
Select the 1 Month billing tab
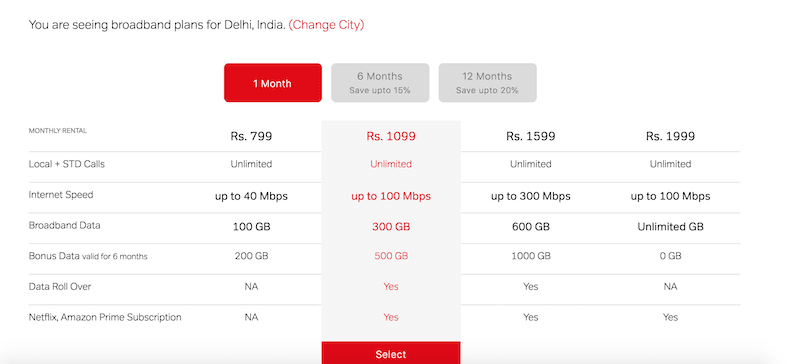tap(272, 83)
